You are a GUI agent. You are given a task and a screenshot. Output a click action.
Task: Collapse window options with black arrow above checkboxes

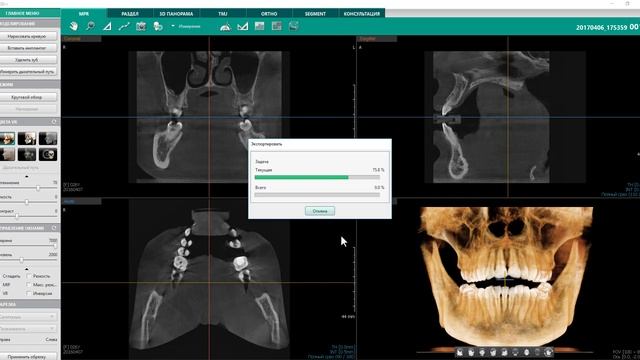pyautogui.click(x=27, y=269)
